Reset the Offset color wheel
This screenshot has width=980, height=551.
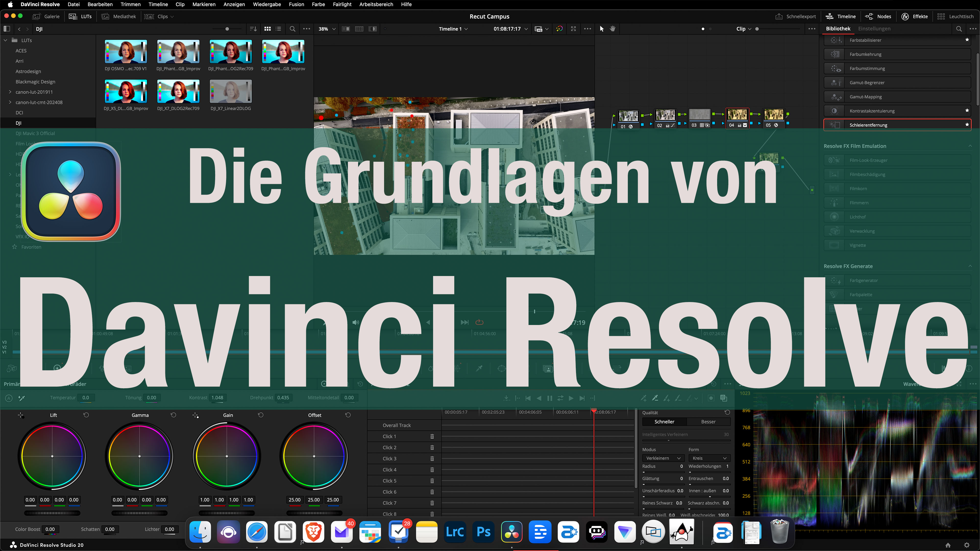click(348, 415)
